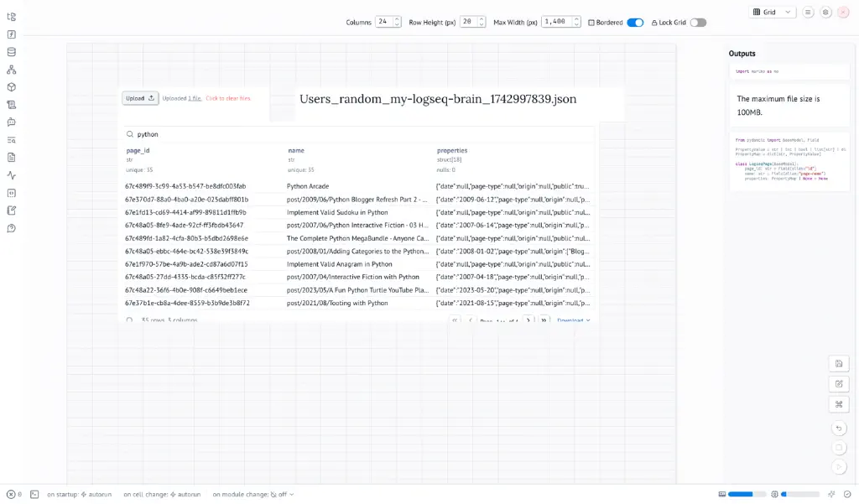Image resolution: width=859 pixels, height=504 pixels.
Task: Click the memory usage indicator icon
Action: tap(722, 494)
